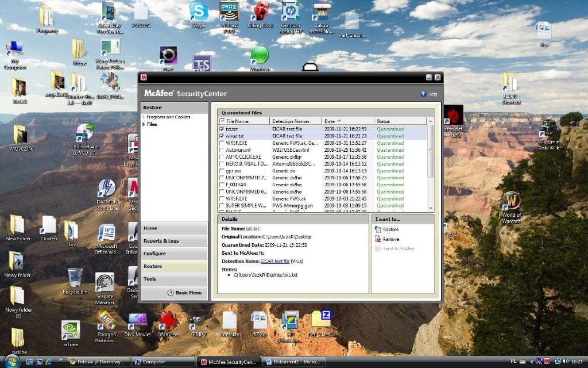Show hidden system tray icons arrow
588x368 pixels.
[531, 362]
